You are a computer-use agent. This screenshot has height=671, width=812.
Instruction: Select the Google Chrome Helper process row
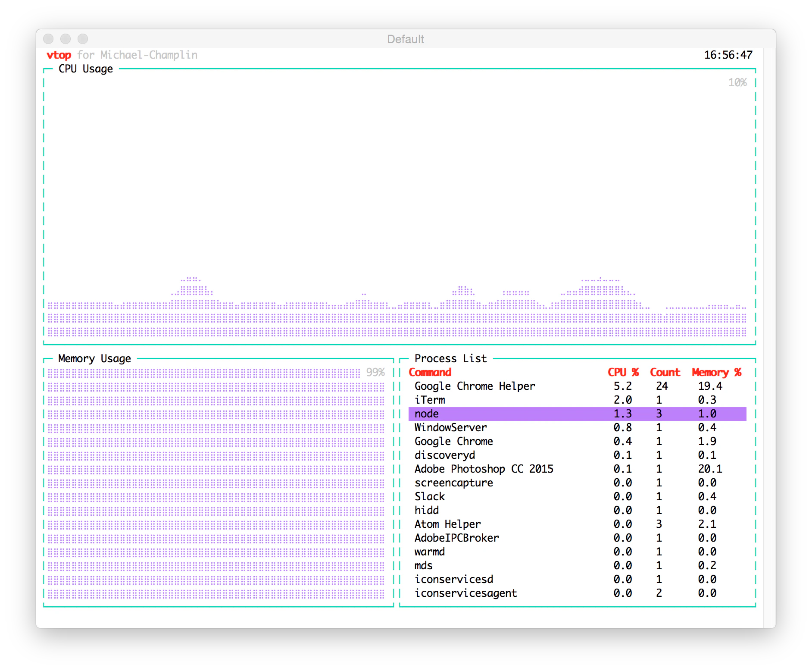(474, 386)
